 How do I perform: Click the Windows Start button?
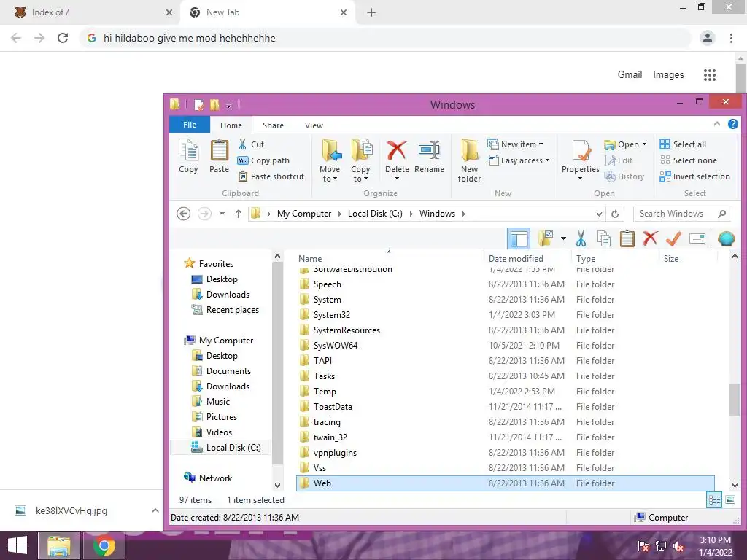coord(18,545)
